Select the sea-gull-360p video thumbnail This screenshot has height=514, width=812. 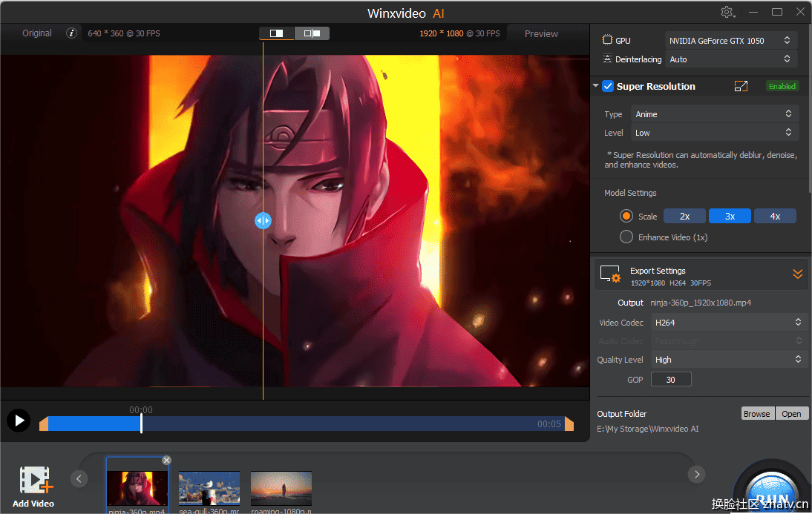click(x=209, y=487)
